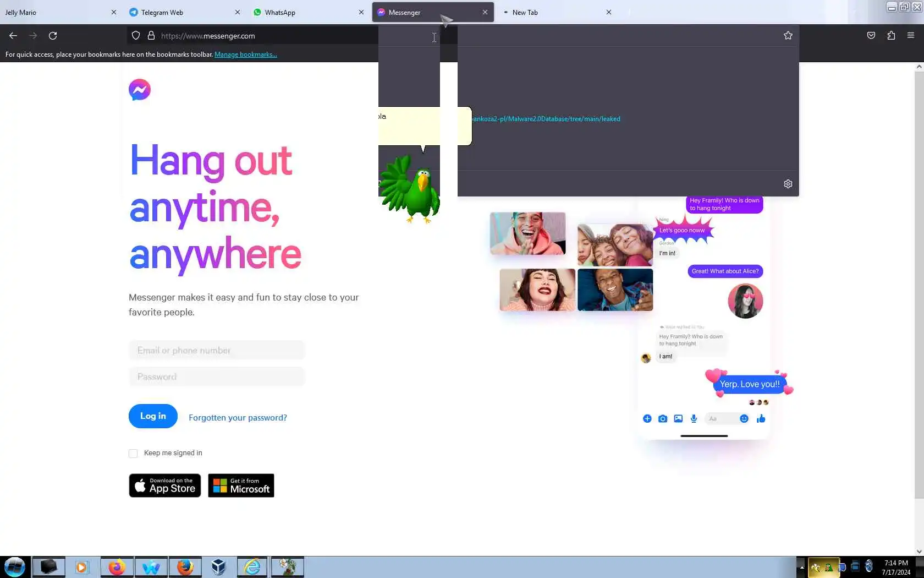Click the taskbar clock showing 7:14 PM
Screen dimensions: 924x578
(896, 568)
